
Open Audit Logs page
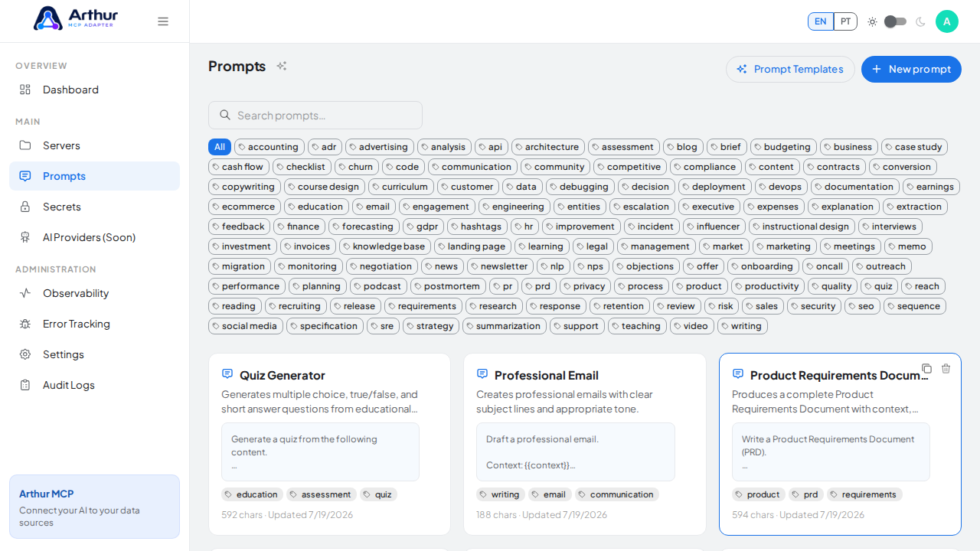(94, 385)
